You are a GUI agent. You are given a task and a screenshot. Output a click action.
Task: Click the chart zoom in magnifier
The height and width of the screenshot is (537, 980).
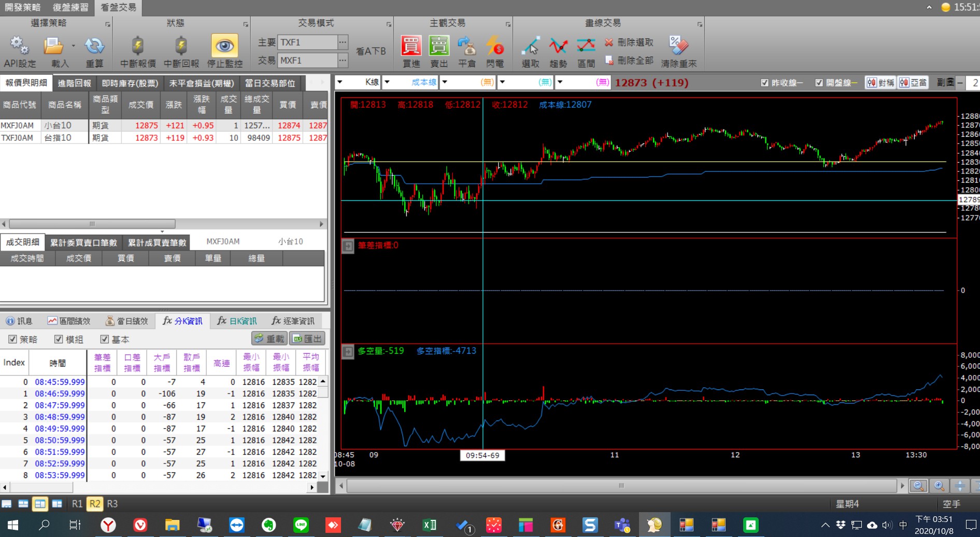point(939,486)
